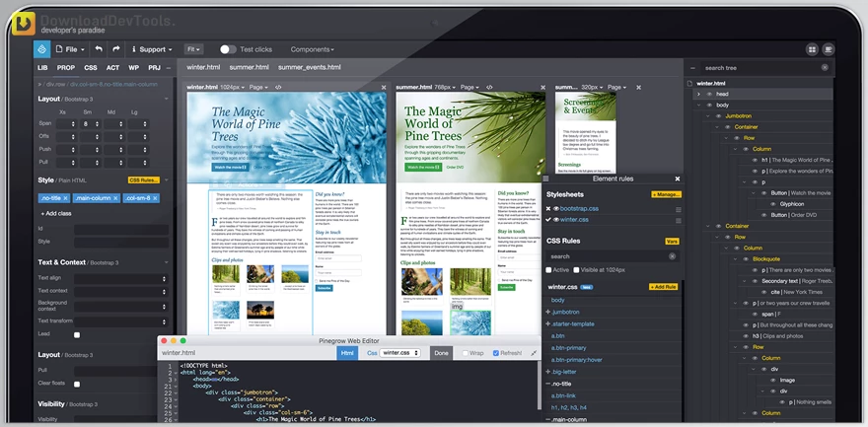Toggle the Test clicks switch
Screen dimensions: 868x427
228,49
